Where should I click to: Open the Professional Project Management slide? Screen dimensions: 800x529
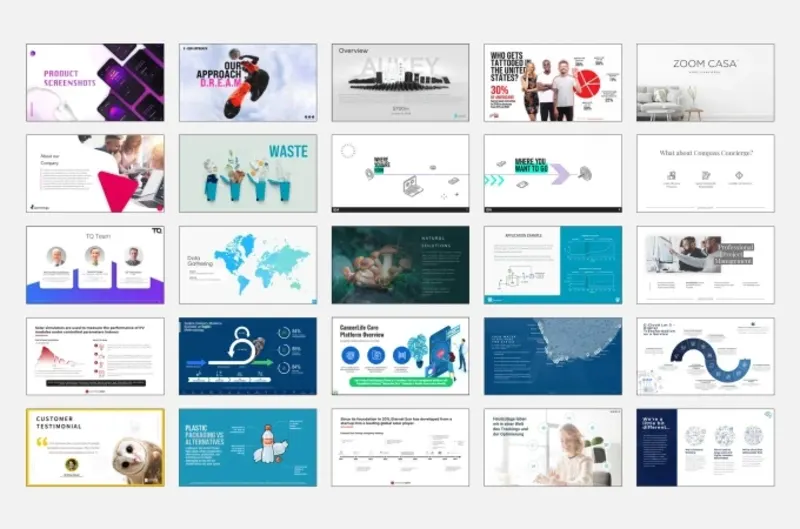tap(706, 265)
